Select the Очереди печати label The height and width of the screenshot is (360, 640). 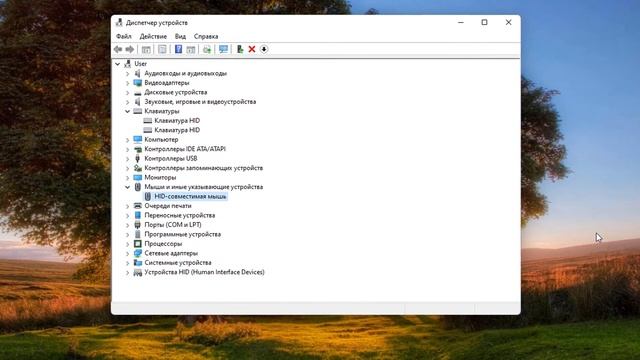[168, 206]
